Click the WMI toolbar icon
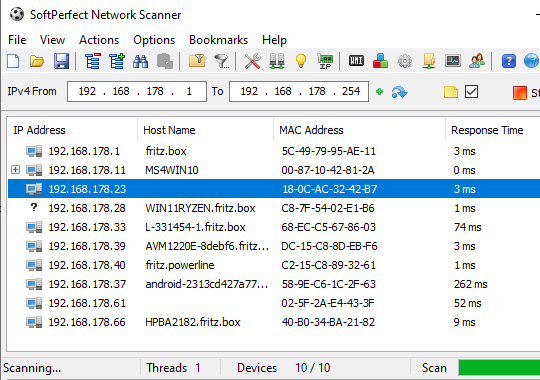 pos(356,61)
